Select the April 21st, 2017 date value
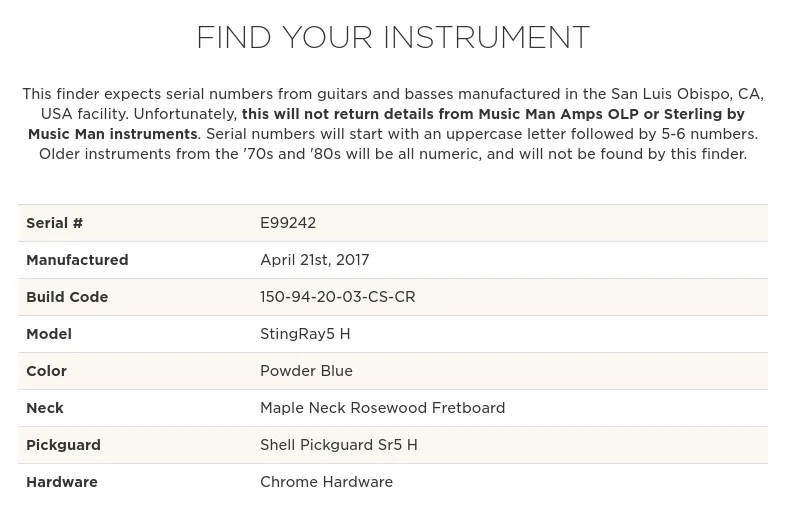The height and width of the screenshot is (510, 791). pyautogui.click(x=314, y=260)
